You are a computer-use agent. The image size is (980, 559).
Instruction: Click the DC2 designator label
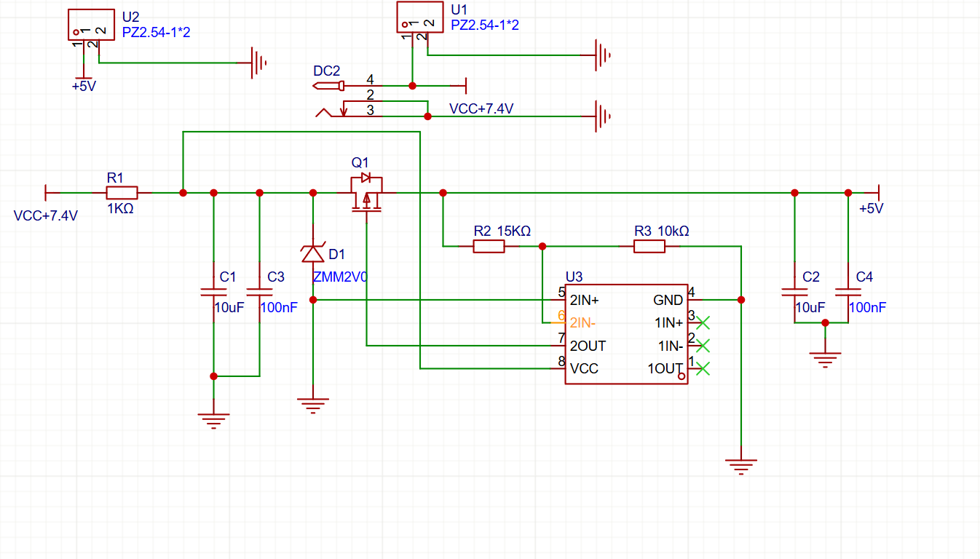point(327,71)
